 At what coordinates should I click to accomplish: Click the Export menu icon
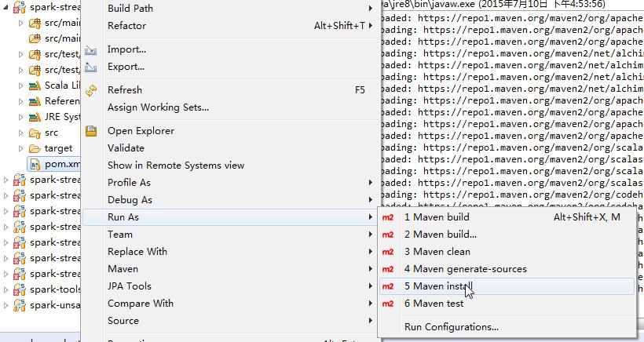[x=91, y=67]
